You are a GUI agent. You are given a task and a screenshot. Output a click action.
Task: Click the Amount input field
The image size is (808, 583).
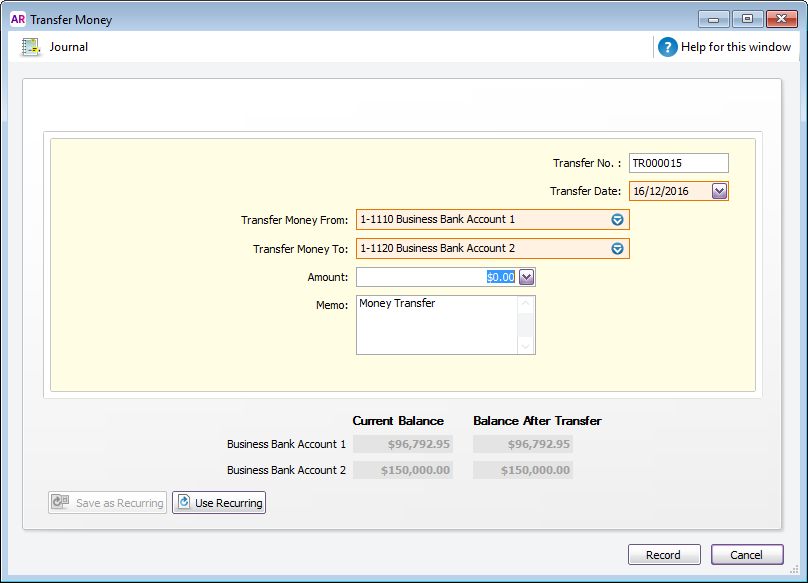[x=436, y=277]
